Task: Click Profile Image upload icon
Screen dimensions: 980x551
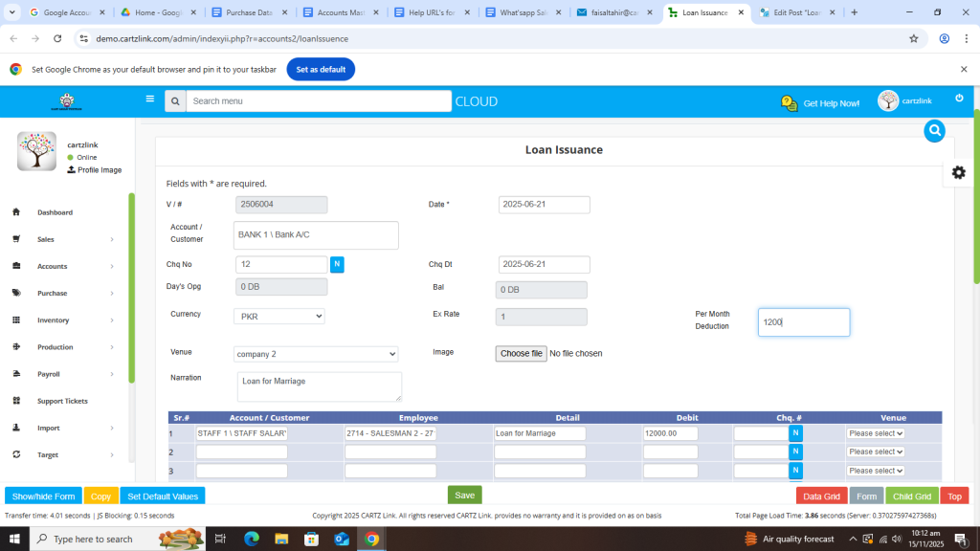Action: 72,170
